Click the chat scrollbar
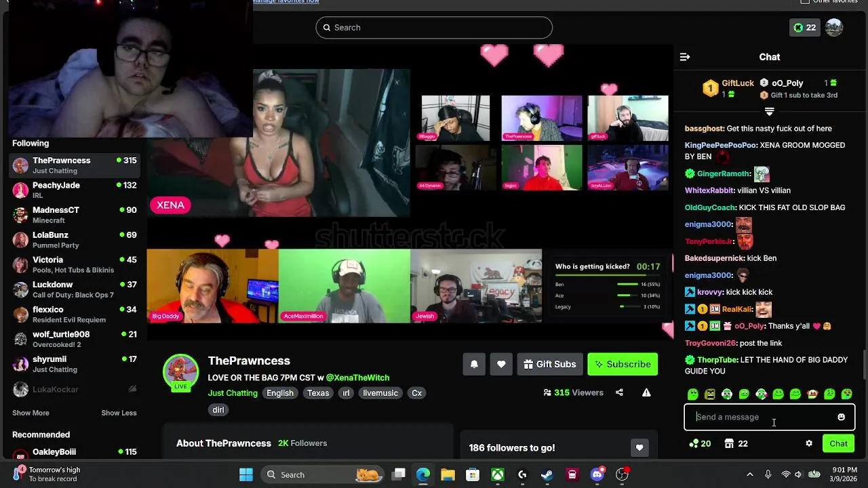868x488 pixels. coord(865,365)
